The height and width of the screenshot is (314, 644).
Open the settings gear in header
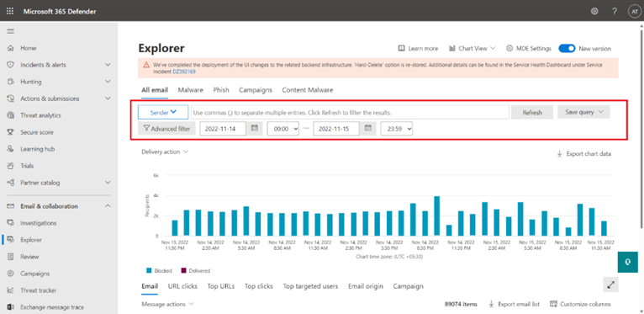[594, 11]
